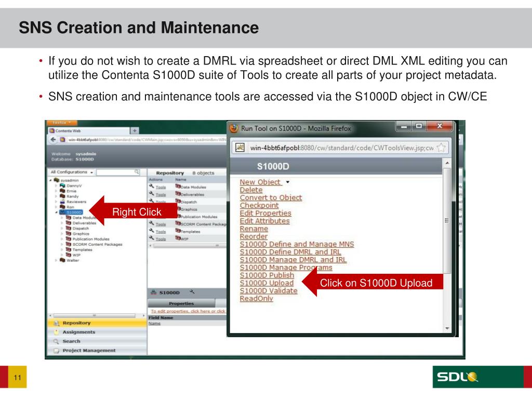This screenshot has width=532, height=399.
Task: Select the Contenta Web browser tab
Action: 89,130
